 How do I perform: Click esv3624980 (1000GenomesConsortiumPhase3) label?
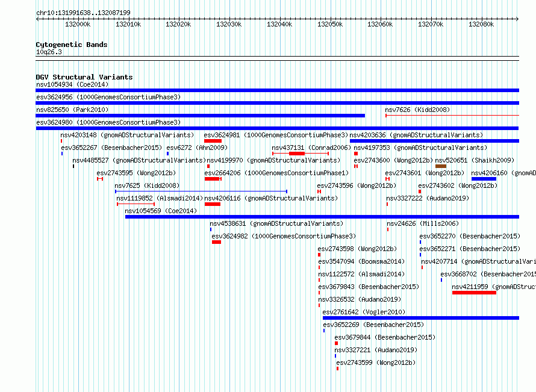pyautogui.click(x=108, y=122)
